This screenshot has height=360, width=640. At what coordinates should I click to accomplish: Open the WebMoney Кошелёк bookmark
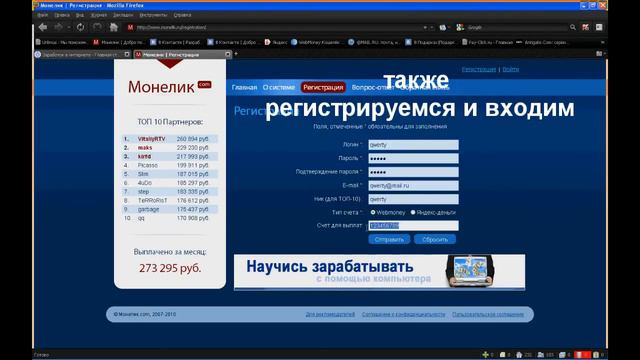point(316,42)
